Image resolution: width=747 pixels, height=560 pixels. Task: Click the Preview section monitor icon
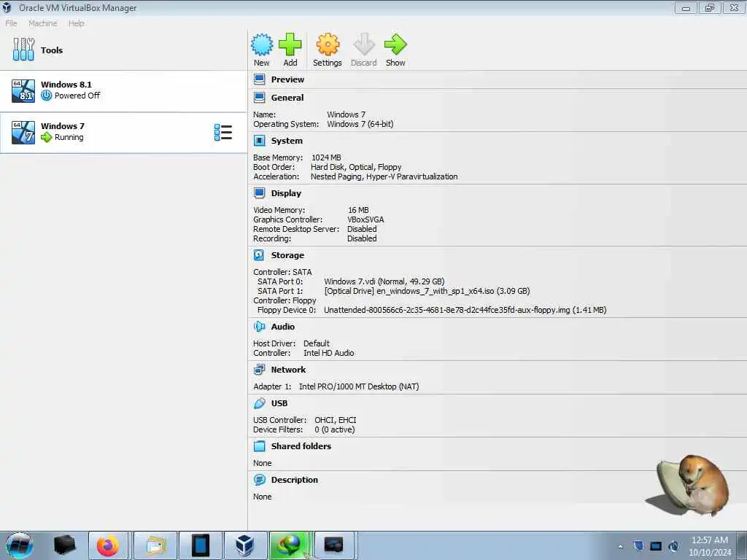click(x=260, y=79)
